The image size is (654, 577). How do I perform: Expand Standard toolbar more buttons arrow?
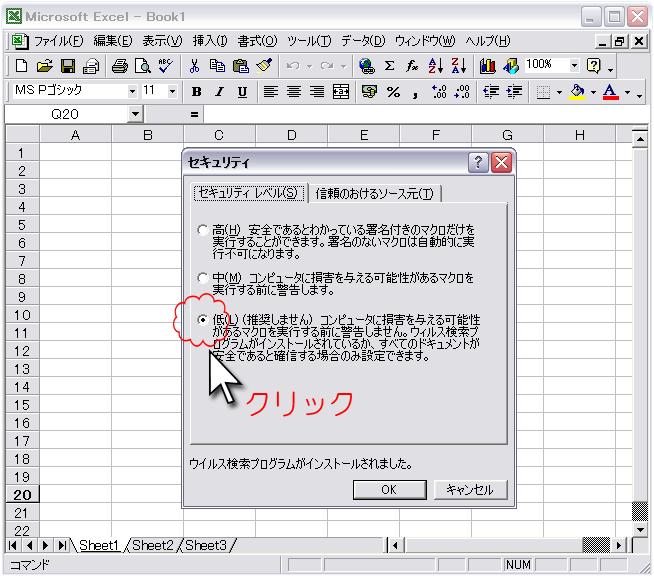(611, 69)
